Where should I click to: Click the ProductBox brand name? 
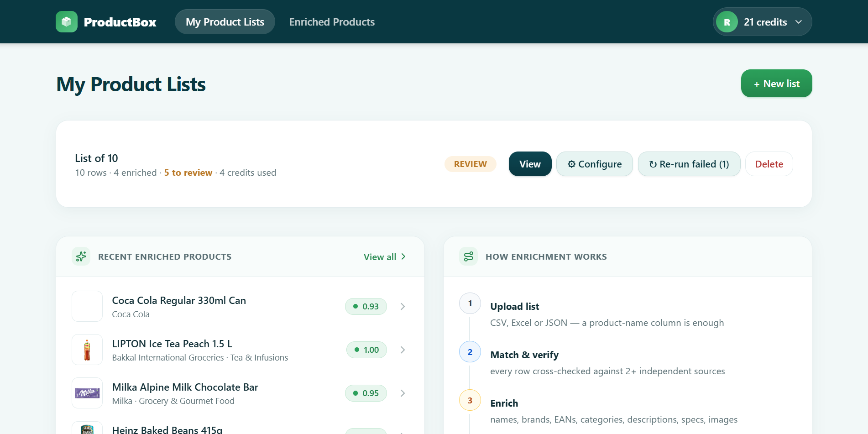click(120, 22)
